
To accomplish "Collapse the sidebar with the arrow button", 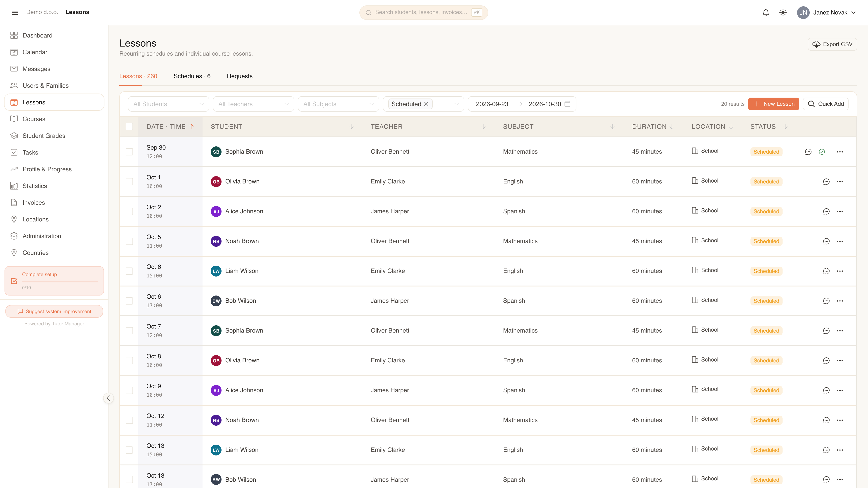I will pos(108,398).
